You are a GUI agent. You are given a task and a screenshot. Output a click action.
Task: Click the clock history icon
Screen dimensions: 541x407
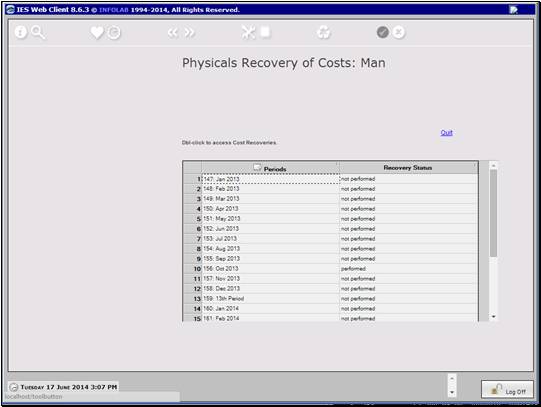[x=114, y=33]
